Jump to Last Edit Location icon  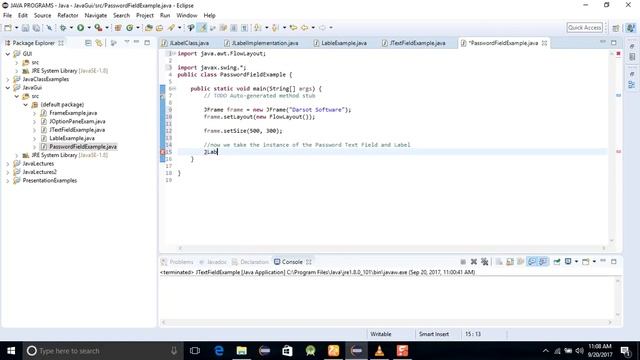(293, 28)
